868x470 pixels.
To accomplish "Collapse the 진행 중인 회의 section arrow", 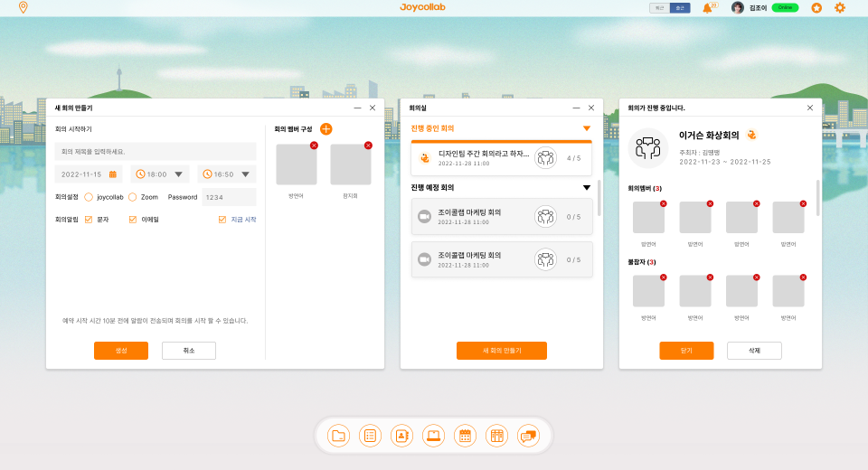I will coord(587,128).
